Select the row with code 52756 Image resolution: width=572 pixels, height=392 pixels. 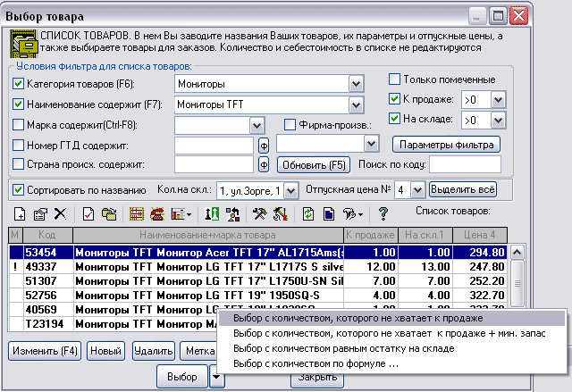pos(258,295)
